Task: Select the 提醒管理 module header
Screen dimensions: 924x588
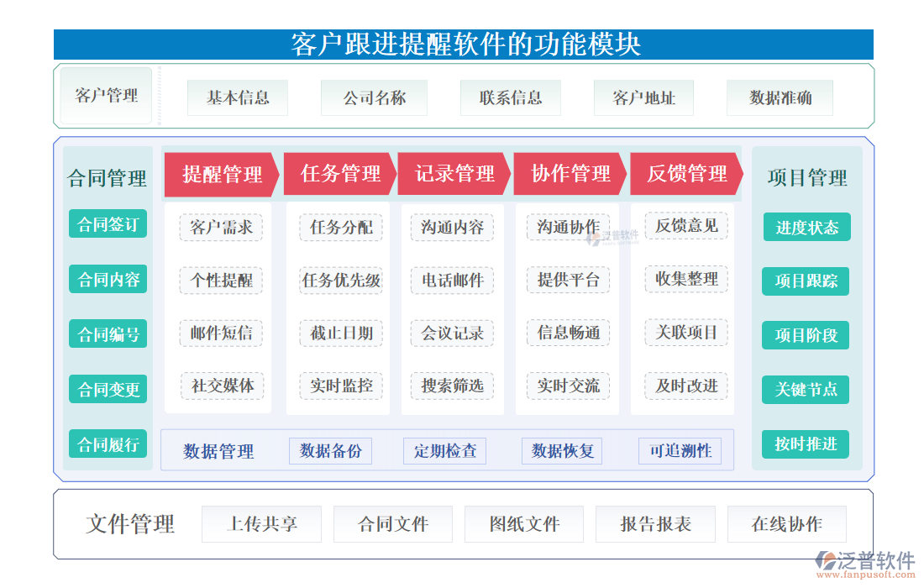Action: [x=220, y=174]
